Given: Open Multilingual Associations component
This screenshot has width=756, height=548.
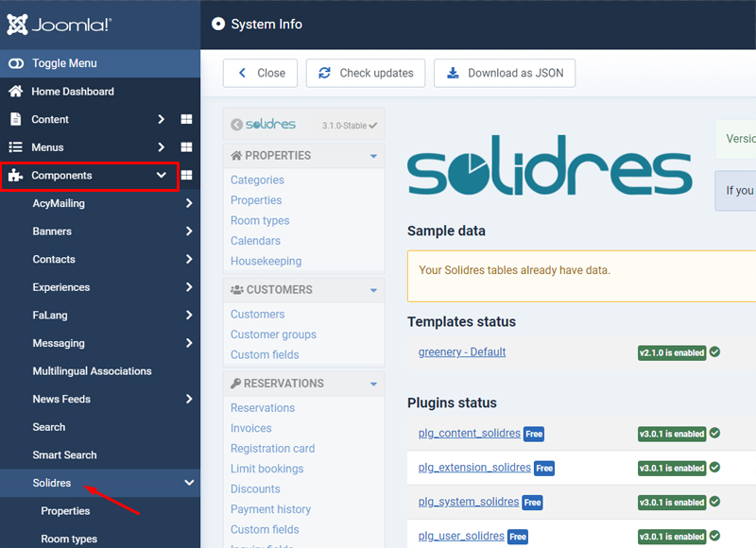Looking at the screenshot, I should click(92, 371).
